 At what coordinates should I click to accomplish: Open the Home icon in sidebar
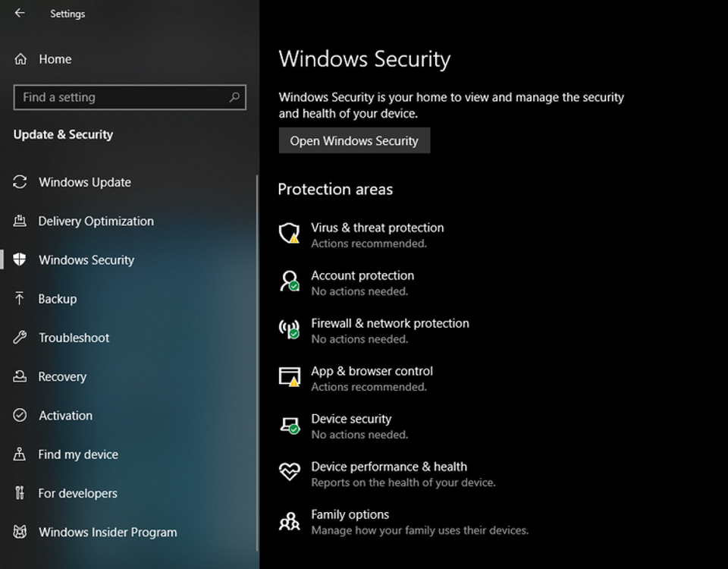pyautogui.click(x=20, y=59)
